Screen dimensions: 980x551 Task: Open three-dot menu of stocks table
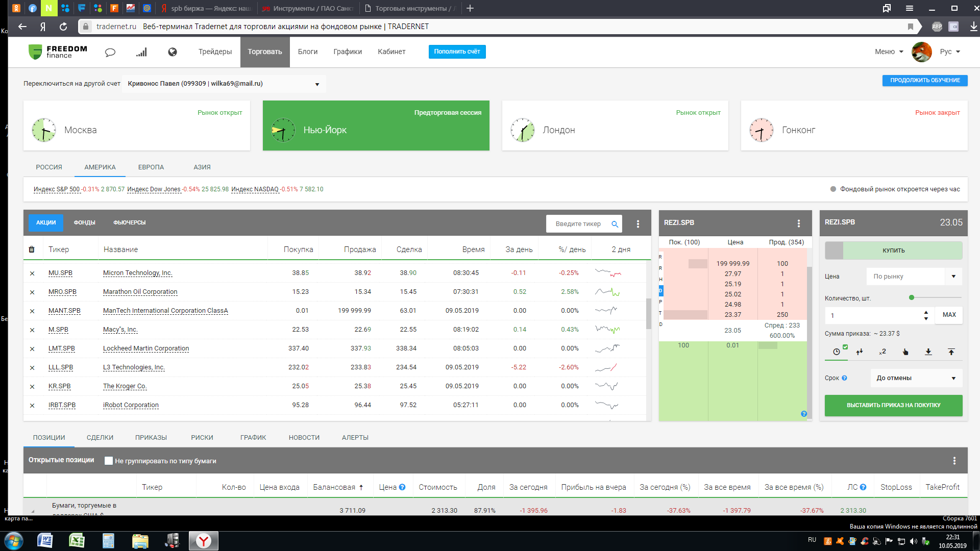pyautogui.click(x=638, y=224)
